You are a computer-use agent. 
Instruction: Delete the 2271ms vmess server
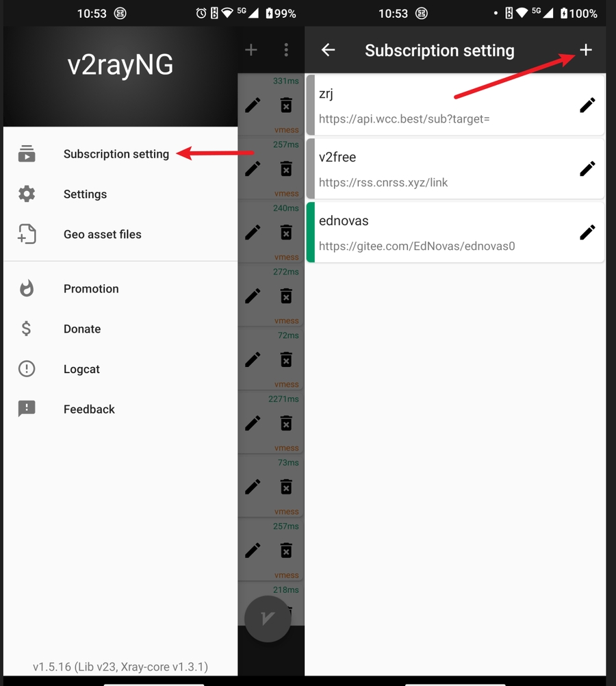[286, 423]
